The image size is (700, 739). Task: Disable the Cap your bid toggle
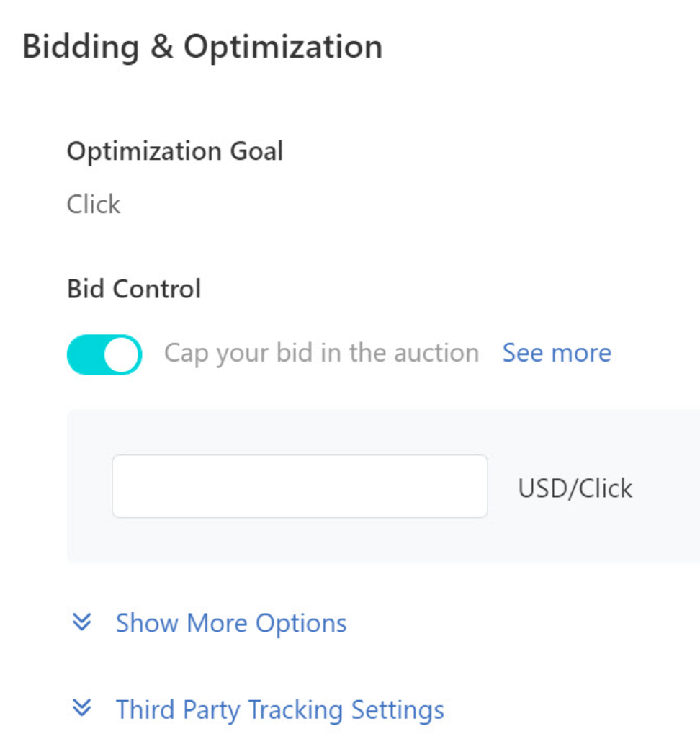click(104, 354)
